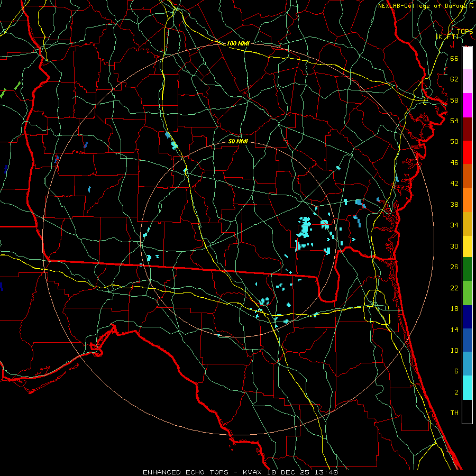The width and height of the screenshot is (476, 476).
Task: Click the legend value '38'
Action: click(x=454, y=204)
